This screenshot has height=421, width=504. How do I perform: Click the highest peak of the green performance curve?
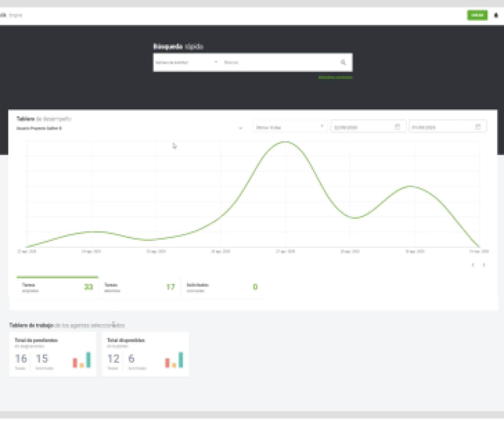click(286, 142)
